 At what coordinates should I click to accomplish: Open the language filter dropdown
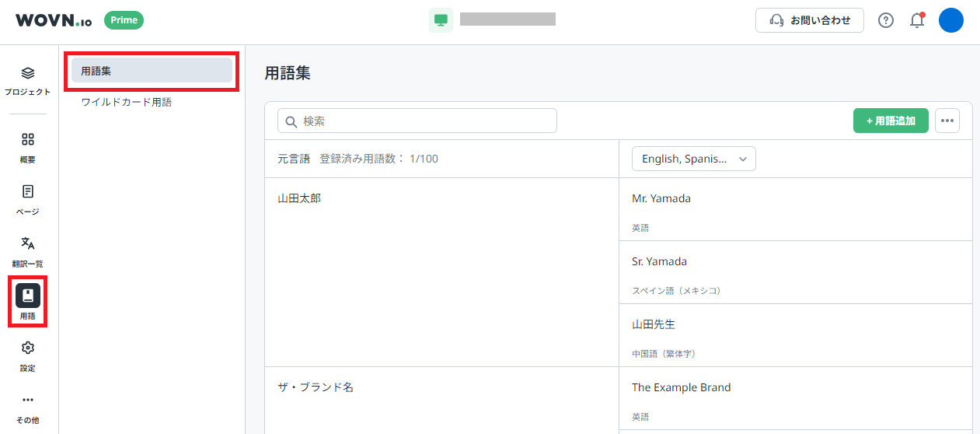[693, 159]
